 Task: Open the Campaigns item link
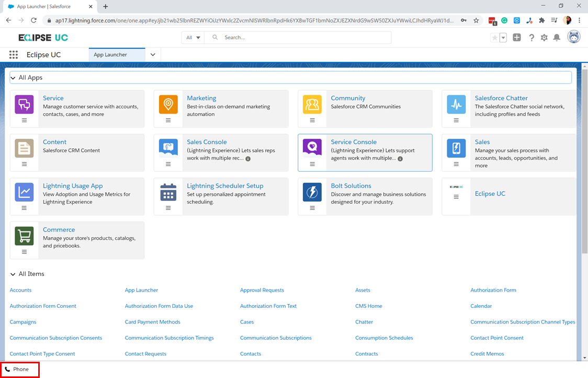point(23,322)
